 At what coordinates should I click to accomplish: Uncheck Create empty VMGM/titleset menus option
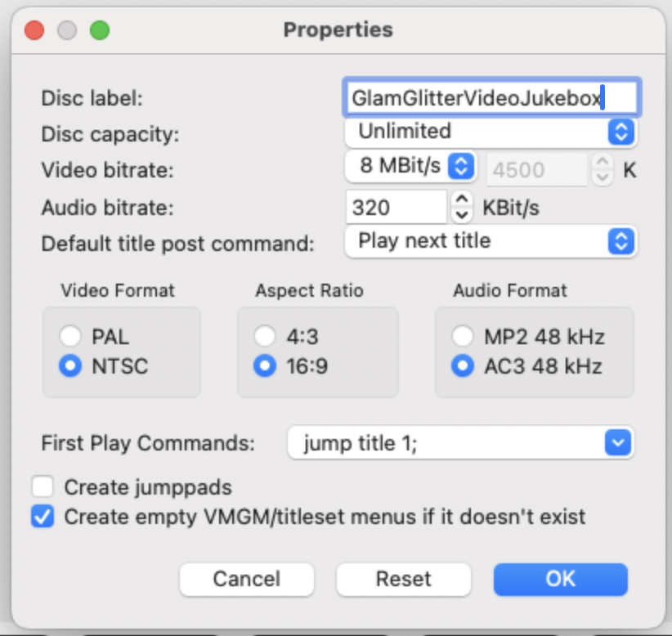[43, 517]
